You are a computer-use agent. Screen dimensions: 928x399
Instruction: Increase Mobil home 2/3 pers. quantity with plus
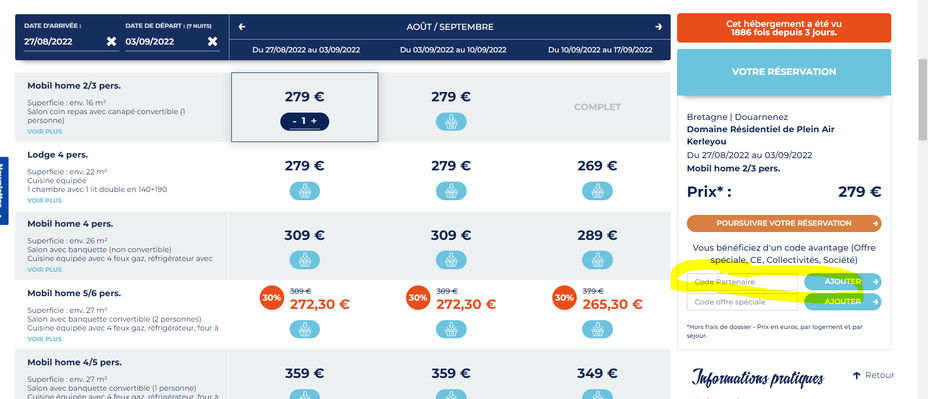point(314,121)
